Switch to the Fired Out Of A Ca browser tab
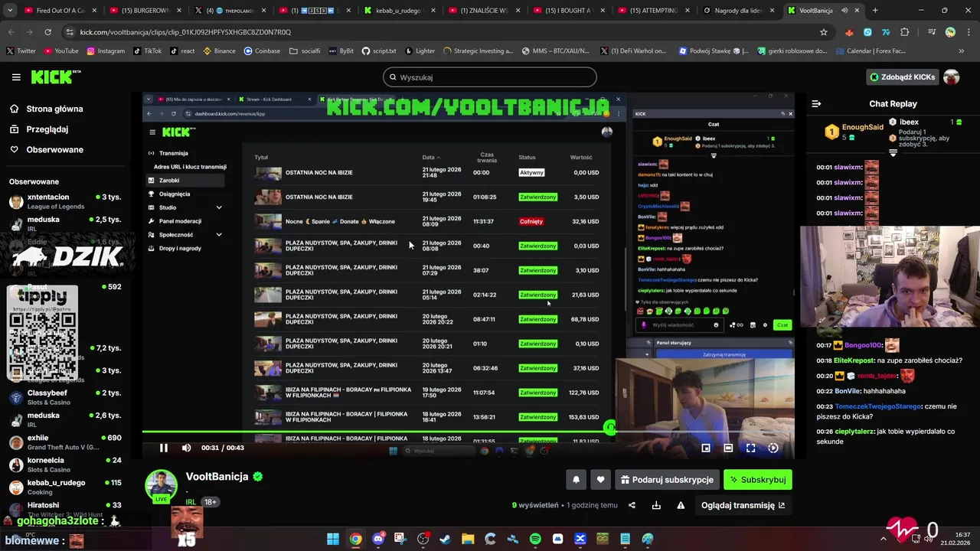This screenshot has width=980, height=551. pos(59,11)
